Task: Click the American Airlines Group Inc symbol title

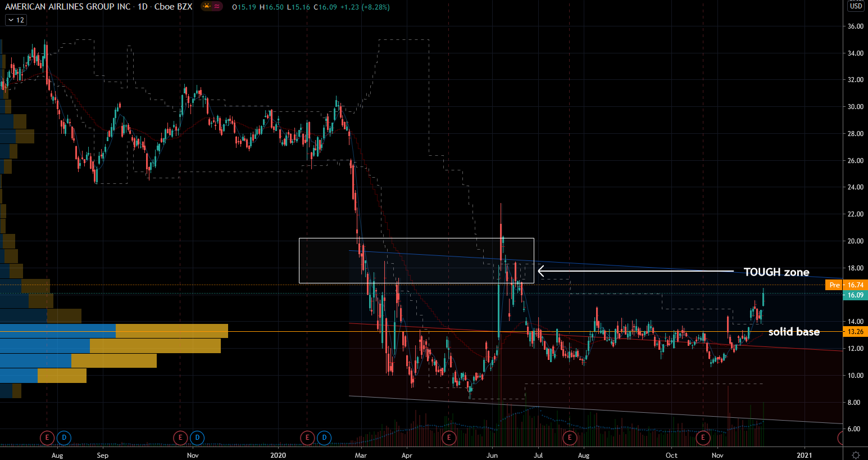Action: [x=68, y=7]
